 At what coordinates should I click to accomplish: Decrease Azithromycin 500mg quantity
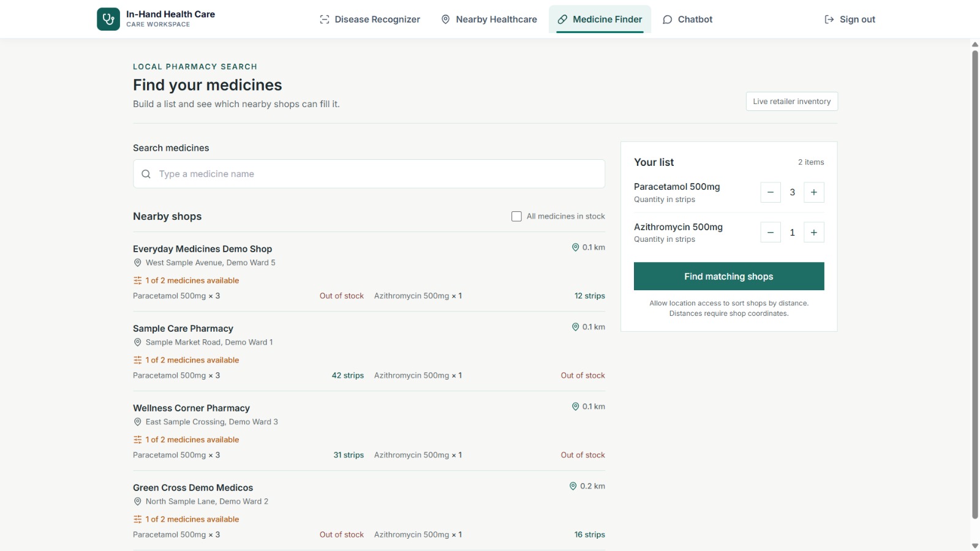tap(771, 233)
